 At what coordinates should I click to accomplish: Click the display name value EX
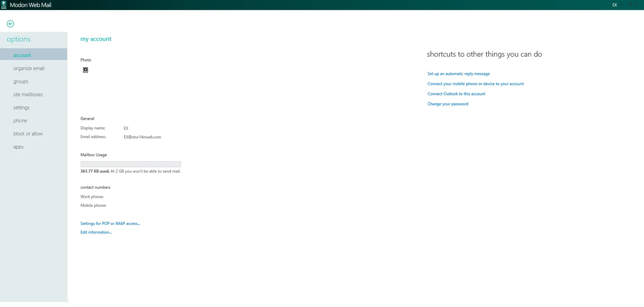[126, 128]
